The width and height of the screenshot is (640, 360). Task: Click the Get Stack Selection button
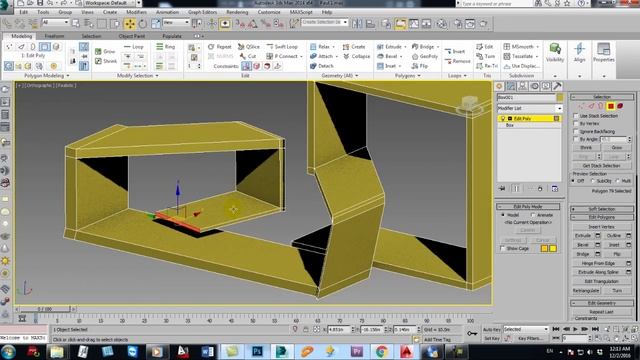coord(602,166)
